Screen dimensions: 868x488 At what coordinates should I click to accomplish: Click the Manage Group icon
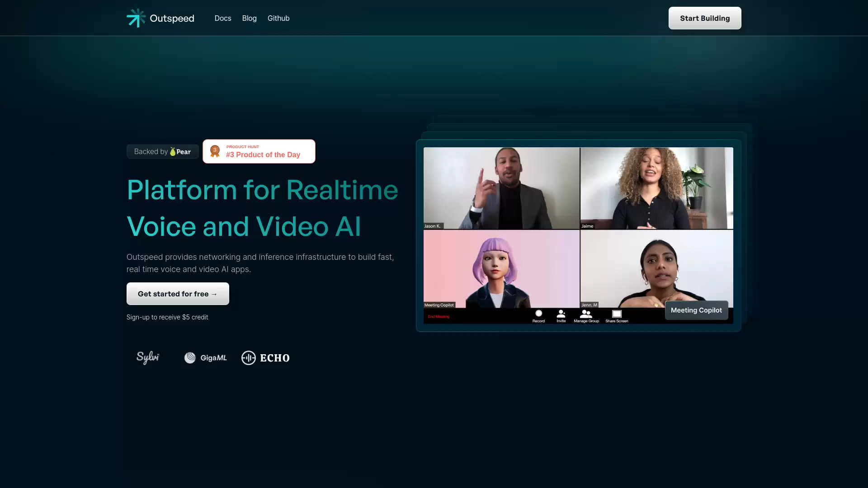(586, 314)
